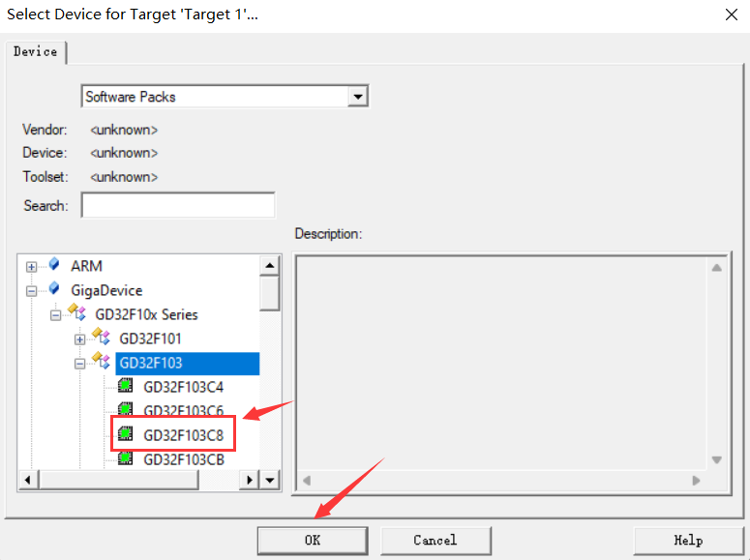Click the chip icon beside GD32F103C8
The height and width of the screenshot is (560, 750).
tap(126, 433)
